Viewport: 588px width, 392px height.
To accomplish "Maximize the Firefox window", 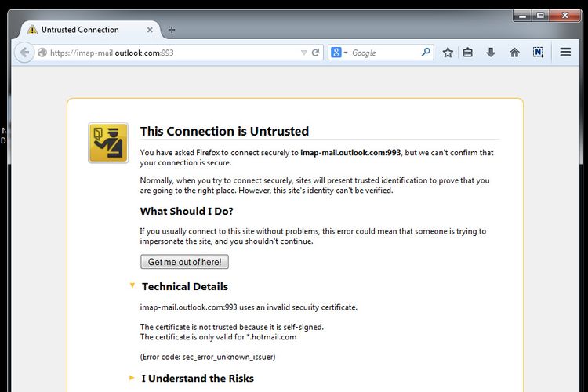I will (541, 15).
